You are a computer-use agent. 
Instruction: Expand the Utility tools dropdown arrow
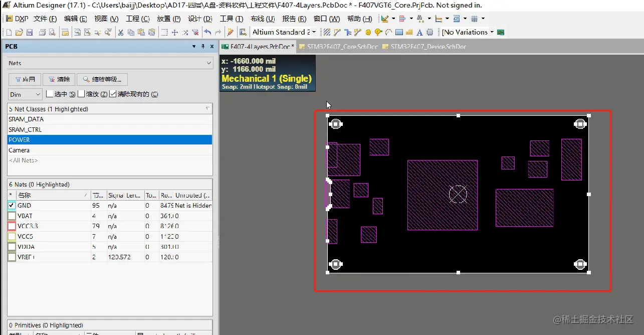(393, 19)
